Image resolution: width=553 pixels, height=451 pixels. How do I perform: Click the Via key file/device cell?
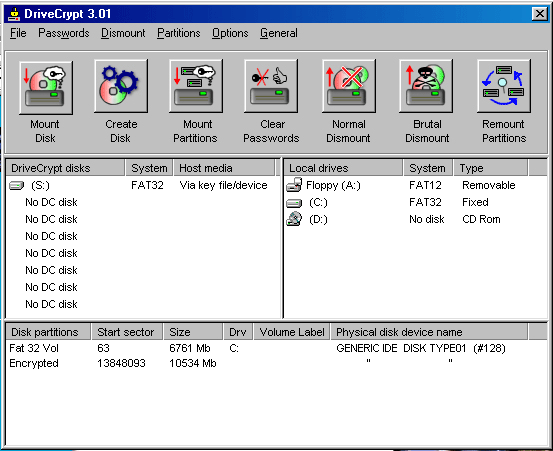223,185
